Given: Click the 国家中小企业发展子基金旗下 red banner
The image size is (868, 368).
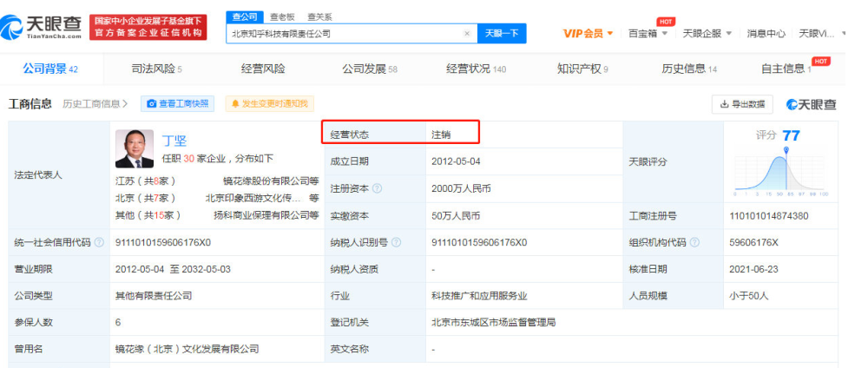Looking at the screenshot, I should pos(148,27).
